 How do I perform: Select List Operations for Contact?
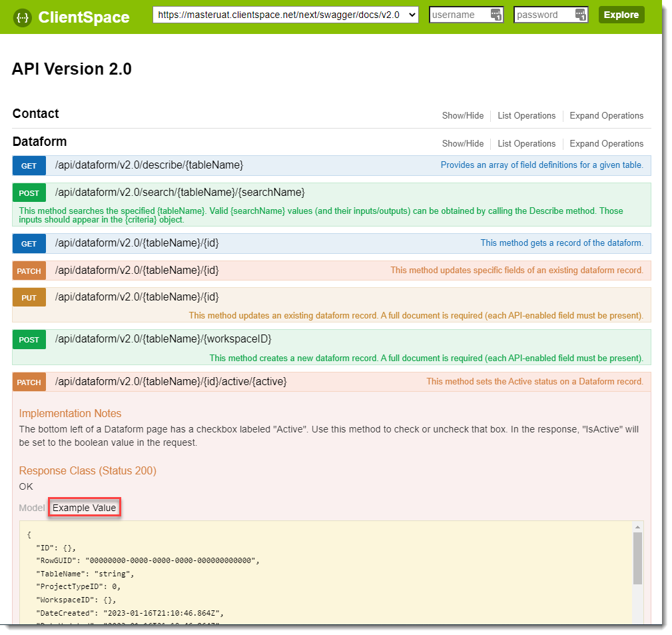point(526,116)
